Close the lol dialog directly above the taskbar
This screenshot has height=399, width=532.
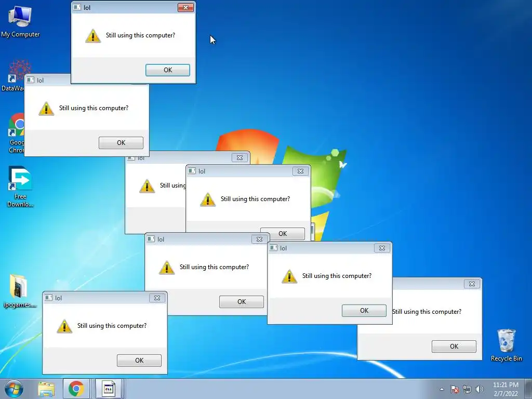(157, 298)
